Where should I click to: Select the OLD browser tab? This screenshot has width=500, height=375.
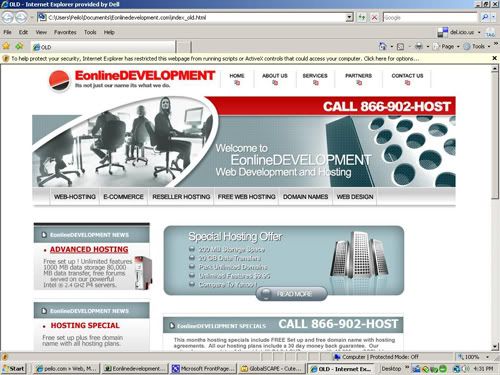pyautogui.click(x=103, y=47)
